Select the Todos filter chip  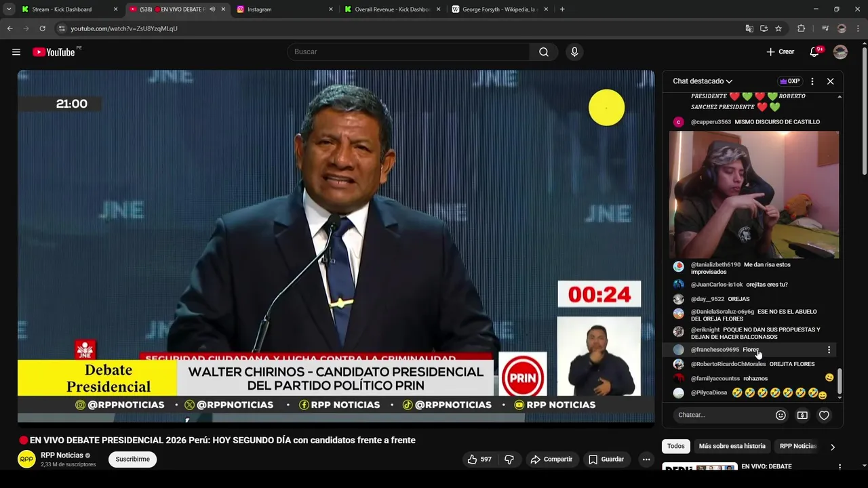tap(676, 446)
